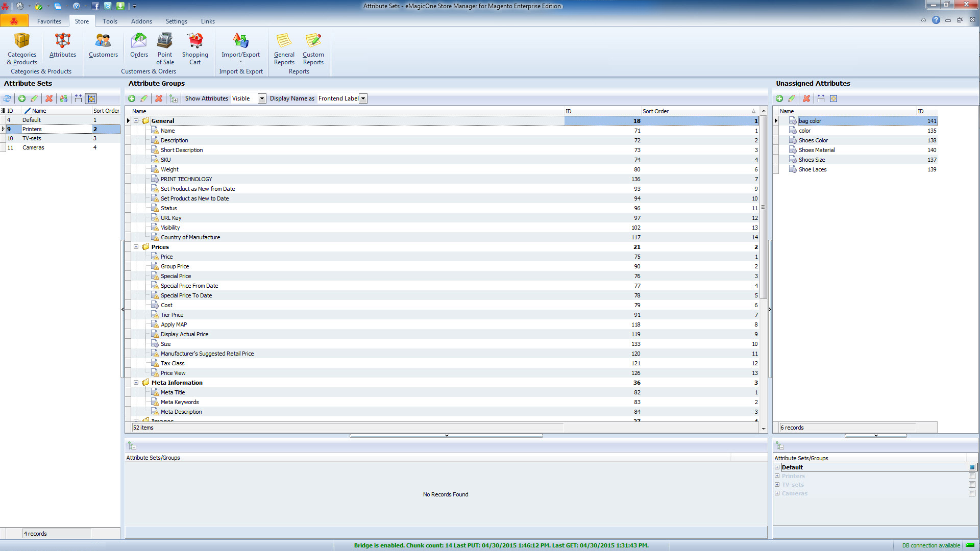
Task: Open Customers from the ribbon
Action: 103,45
